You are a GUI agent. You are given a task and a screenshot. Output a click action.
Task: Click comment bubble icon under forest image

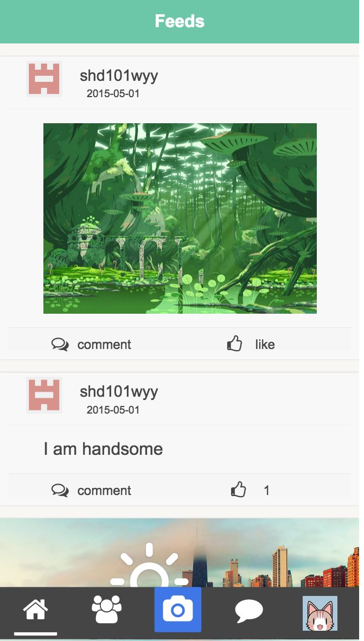[60, 344]
